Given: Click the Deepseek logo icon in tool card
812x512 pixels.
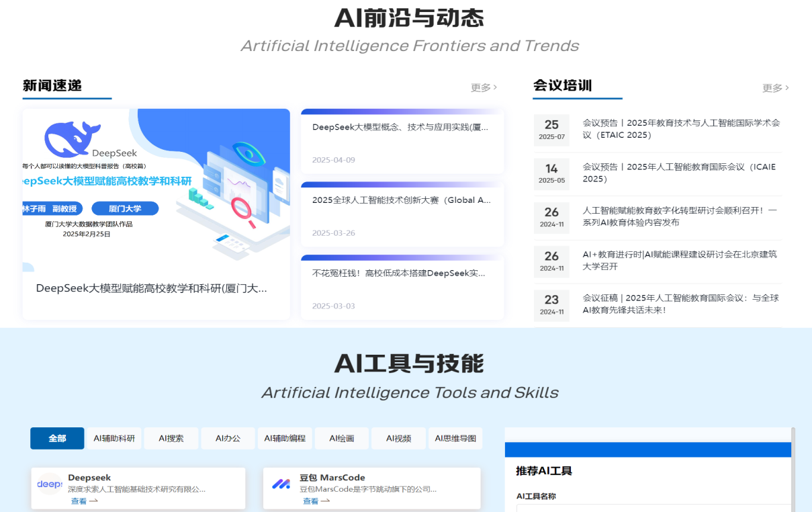Looking at the screenshot, I should [49, 484].
